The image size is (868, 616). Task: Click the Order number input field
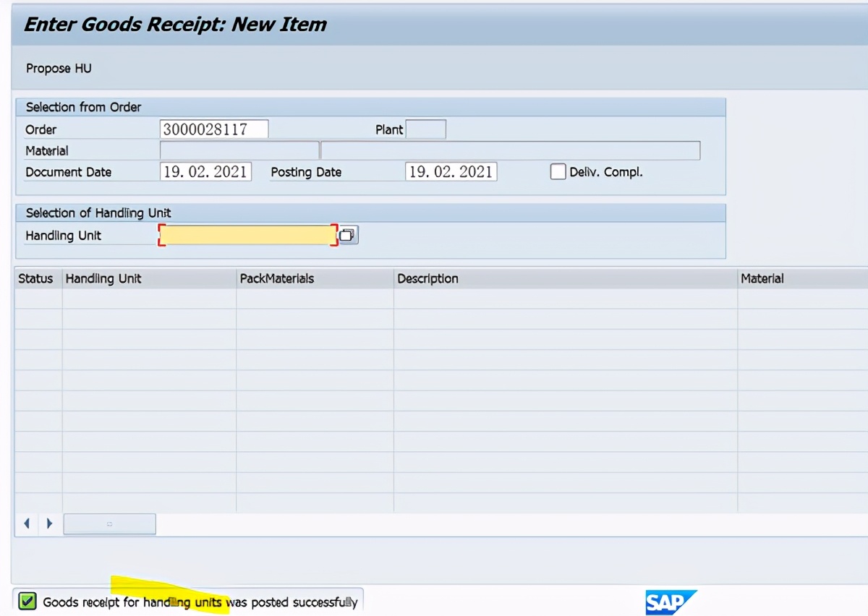[213, 129]
